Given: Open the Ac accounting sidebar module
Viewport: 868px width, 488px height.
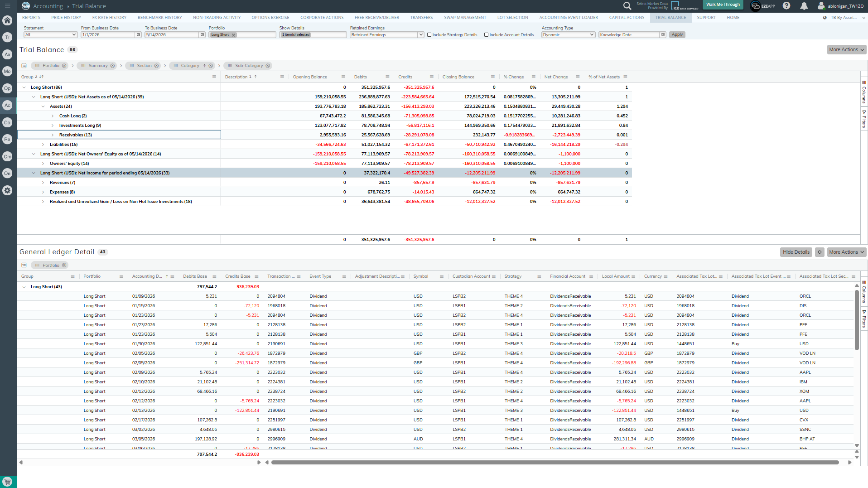Looking at the screenshot, I should click(x=7, y=105).
